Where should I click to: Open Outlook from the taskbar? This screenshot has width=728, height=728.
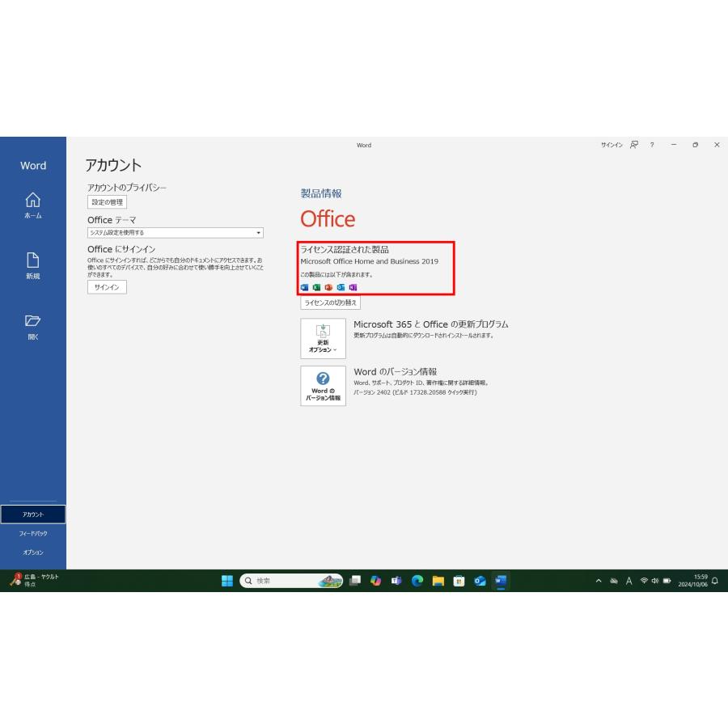pyautogui.click(x=480, y=581)
